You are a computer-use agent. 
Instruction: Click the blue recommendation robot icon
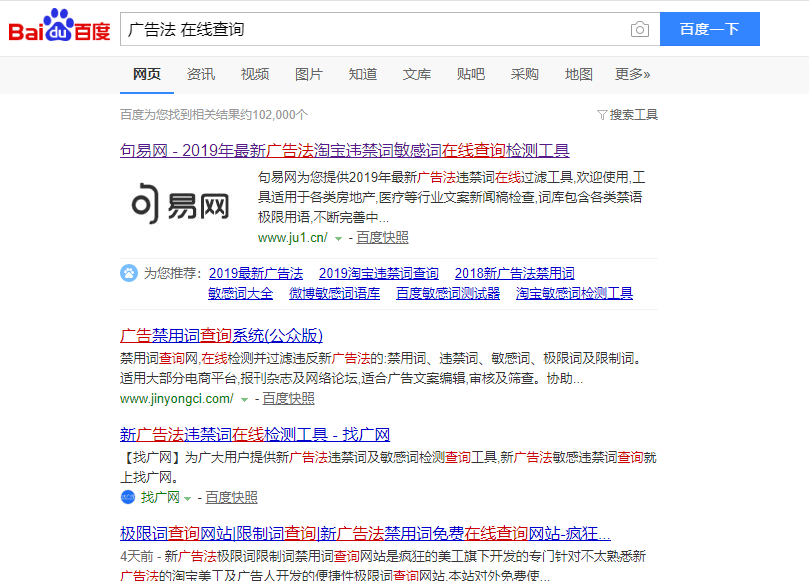click(x=127, y=273)
